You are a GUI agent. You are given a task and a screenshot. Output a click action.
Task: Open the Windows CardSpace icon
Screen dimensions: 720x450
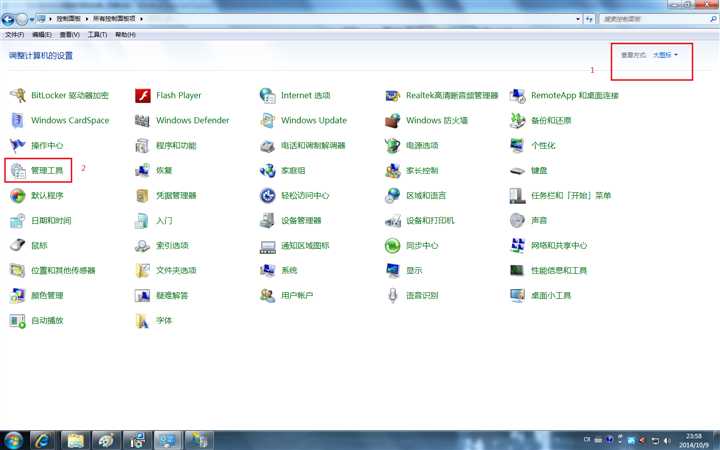[17, 120]
